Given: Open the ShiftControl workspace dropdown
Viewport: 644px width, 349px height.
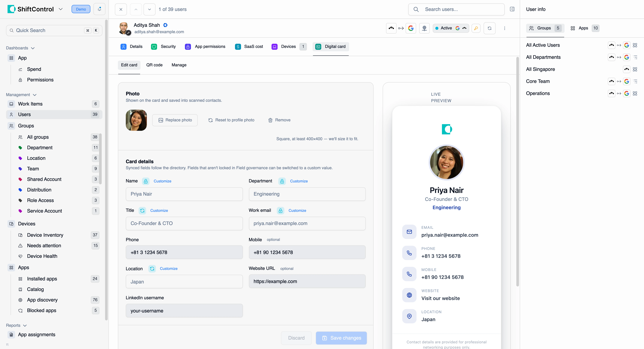Looking at the screenshot, I should (x=61, y=9).
